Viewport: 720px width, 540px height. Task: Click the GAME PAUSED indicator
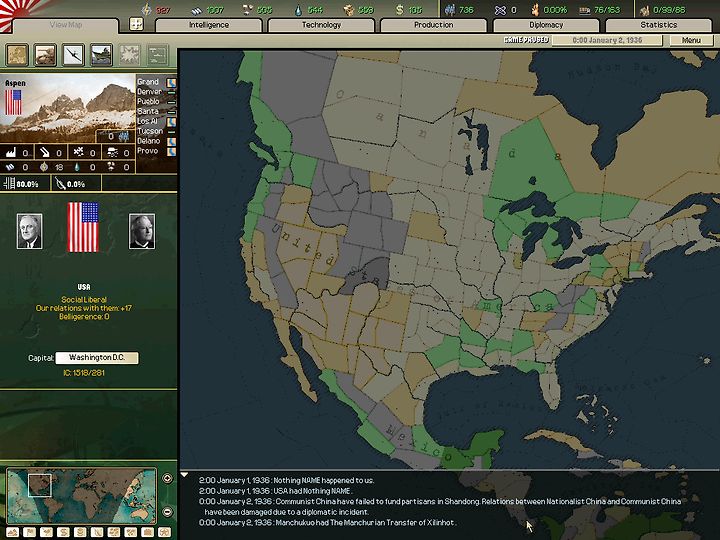[x=526, y=39]
